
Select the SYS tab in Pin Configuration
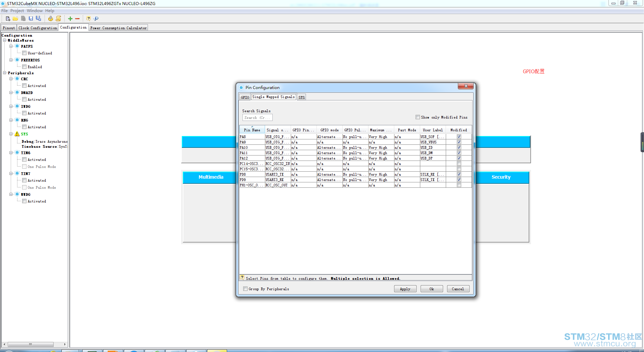[x=302, y=97]
